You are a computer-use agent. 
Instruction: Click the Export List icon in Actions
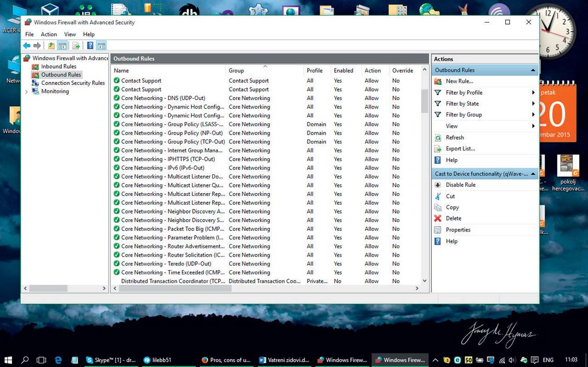point(438,149)
